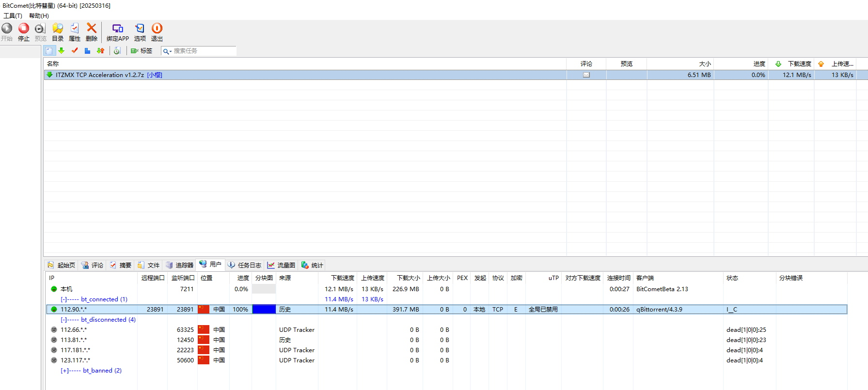This screenshot has width=868, height=390.
Task: Switch to the 流量图 tab
Action: click(281, 265)
